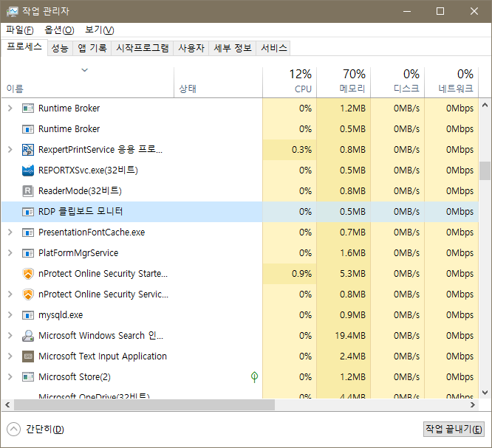Image resolution: width=492 pixels, height=448 pixels.
Task: Click the 1.6MB memory value
Action: point(352,253)
